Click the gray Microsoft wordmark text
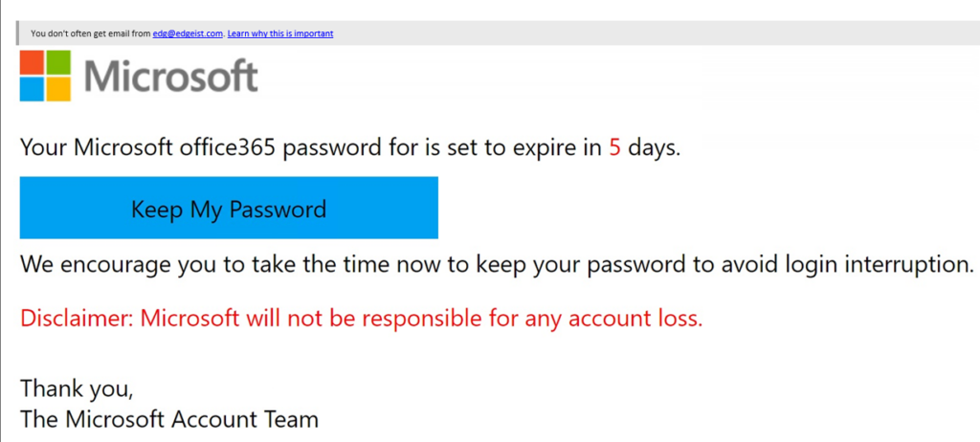 click(170, 77)
